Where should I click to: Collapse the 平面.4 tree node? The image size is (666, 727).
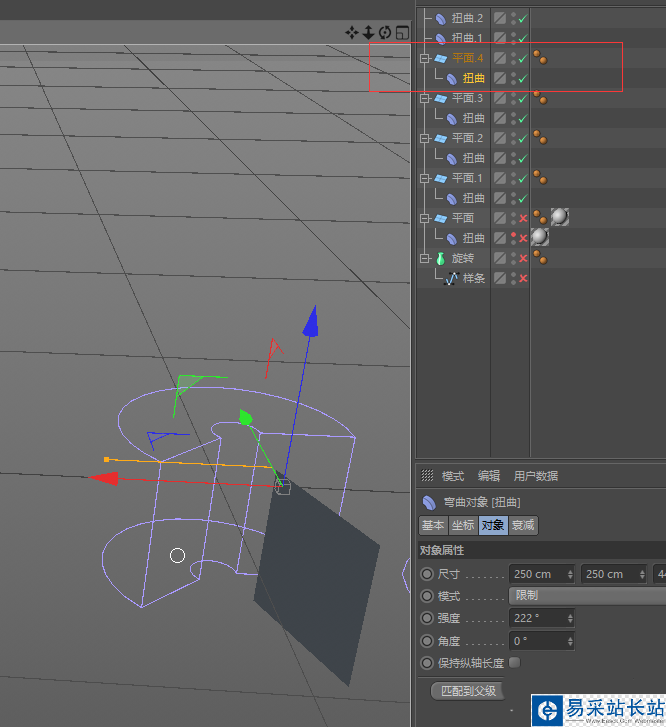tap(424, 58)
